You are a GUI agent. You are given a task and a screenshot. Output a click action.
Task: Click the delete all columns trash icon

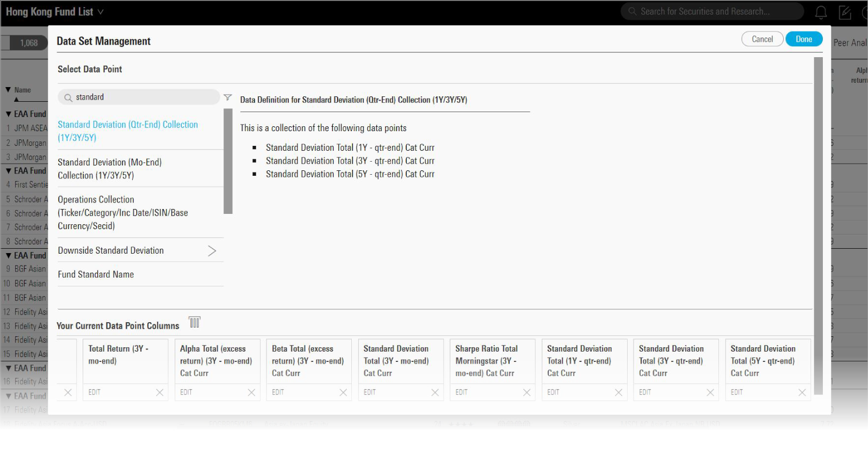pyautogui.click(x=195, y=323)
